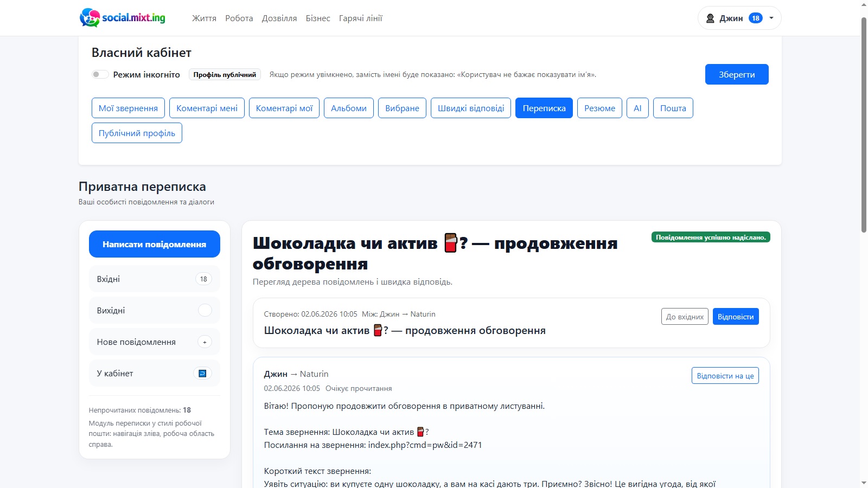Screen dimensions: 868x488
Task: Click the index.php?cmd=pw&id=2471 link text
Action: click(x=425, y=445)
